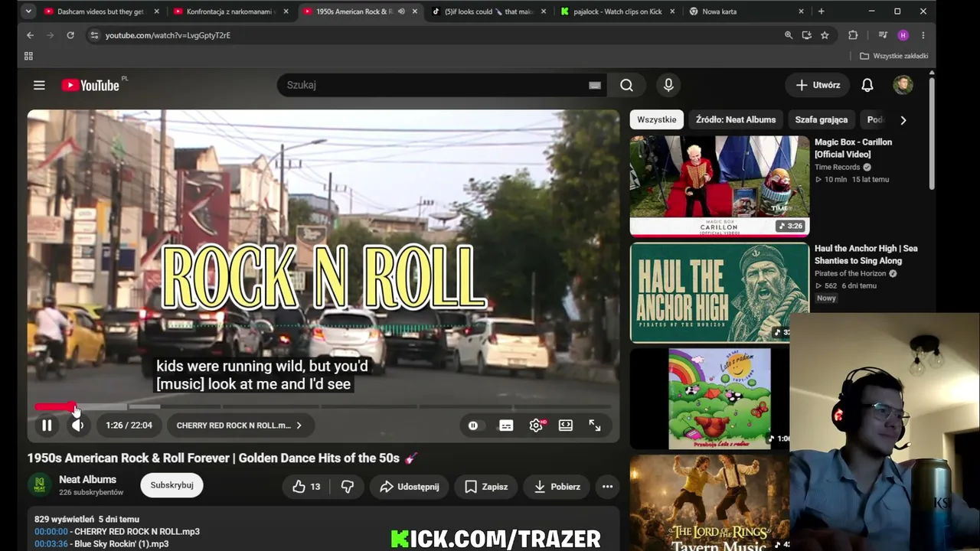Open the Neat Albums channel avatar

click(40, 485)
